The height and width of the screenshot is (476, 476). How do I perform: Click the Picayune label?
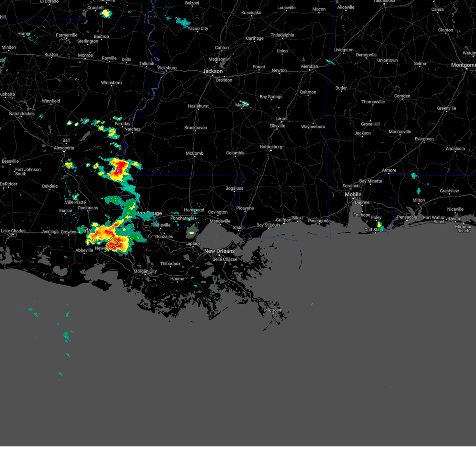245,208
